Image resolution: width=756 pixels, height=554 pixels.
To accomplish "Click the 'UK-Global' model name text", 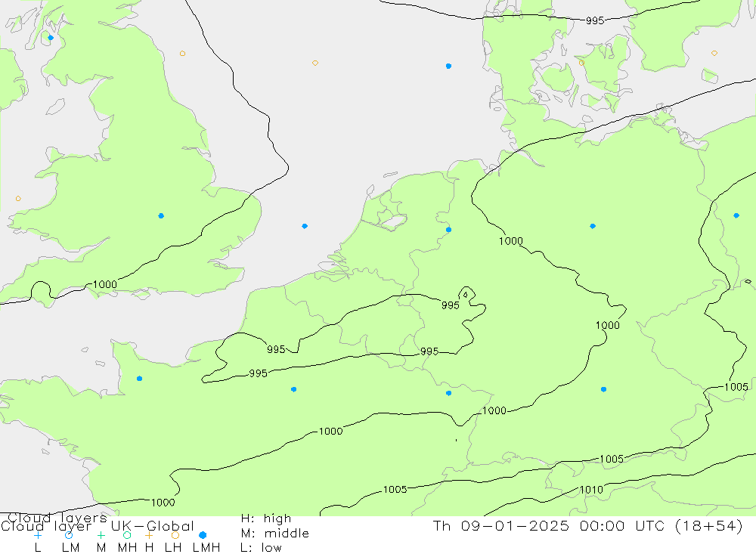I will pyautogui.click(x=153, y=526).
